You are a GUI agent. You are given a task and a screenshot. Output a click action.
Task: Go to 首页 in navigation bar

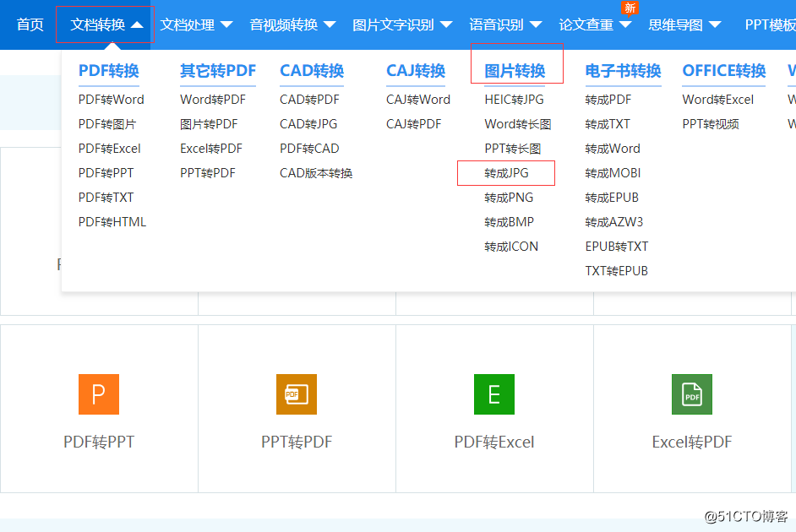pos(30,24)
